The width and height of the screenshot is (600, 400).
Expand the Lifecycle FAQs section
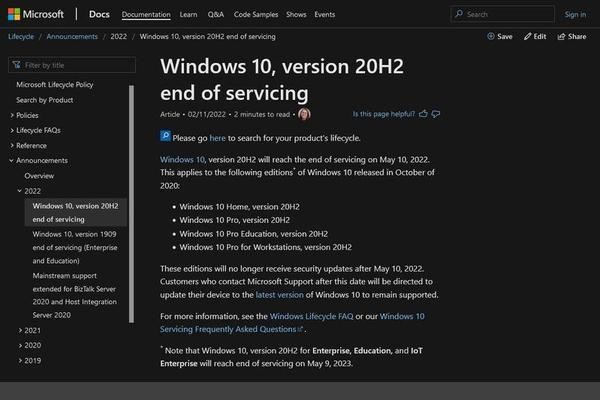pyautogui.click(x=12, y=130)
